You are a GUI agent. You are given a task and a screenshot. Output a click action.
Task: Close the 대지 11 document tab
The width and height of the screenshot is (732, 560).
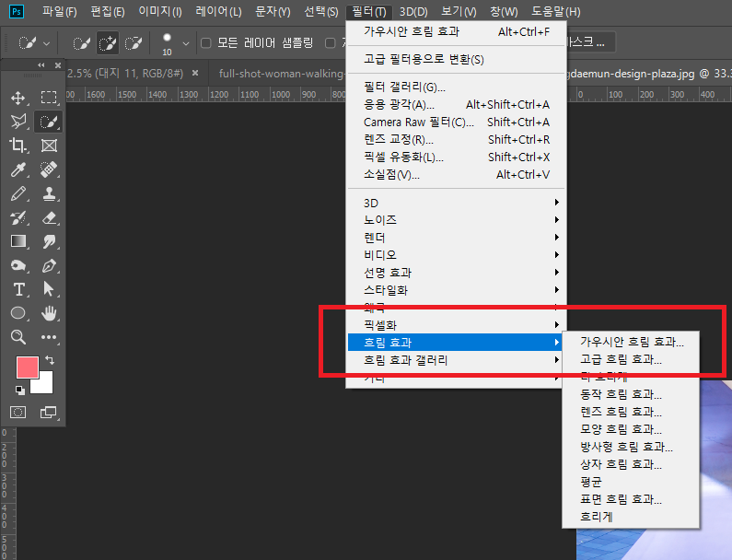(x=194, y=72)
